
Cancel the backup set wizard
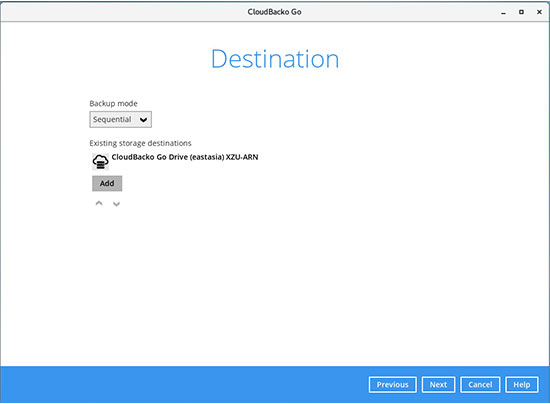(480, 385)
